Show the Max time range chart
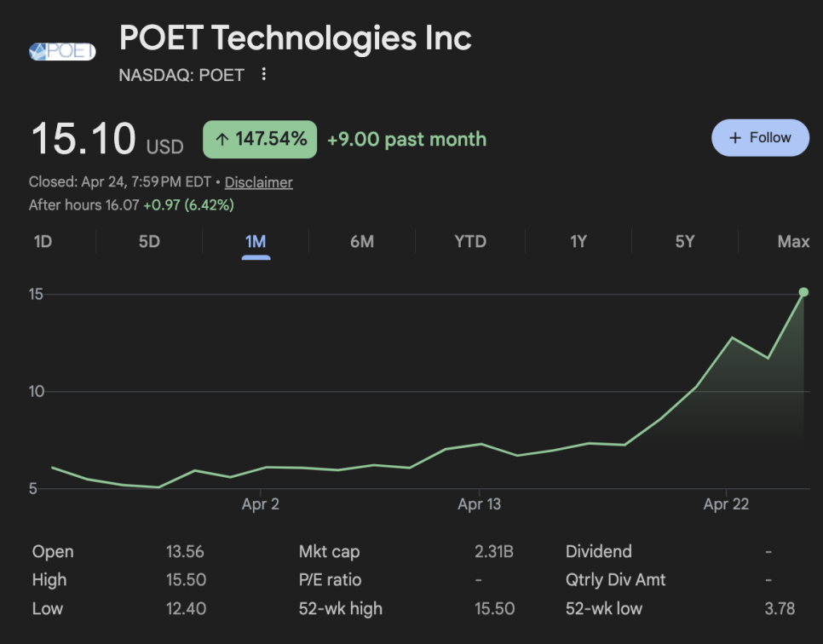 tap(793, 242)
